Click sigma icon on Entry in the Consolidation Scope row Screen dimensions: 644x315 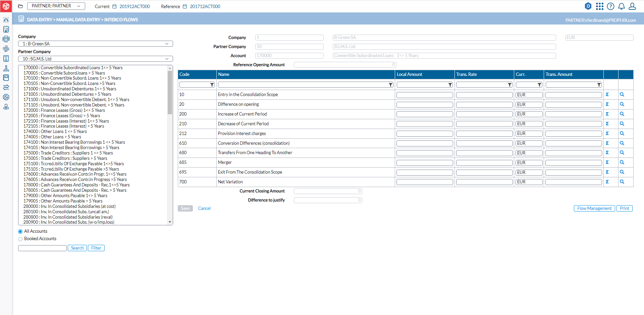click(x=607, y=95)
